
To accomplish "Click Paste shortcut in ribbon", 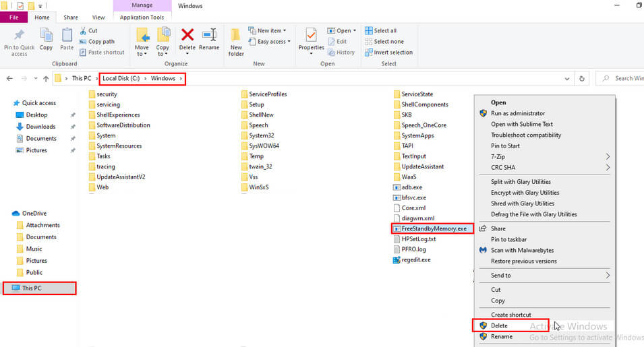I will pos(102,53).
